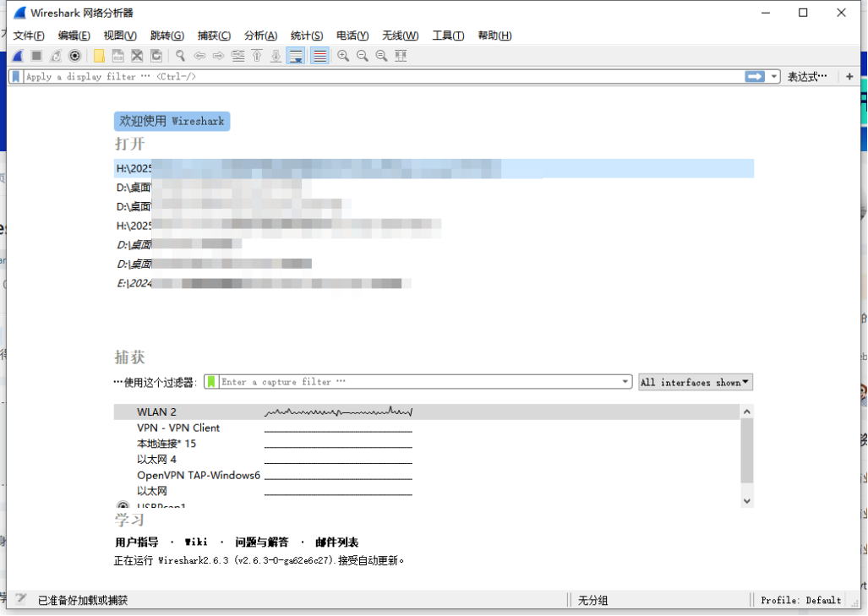Click 无分组 text in status bar
This screenshot has height=616, width=868.
tap(592, 600)
